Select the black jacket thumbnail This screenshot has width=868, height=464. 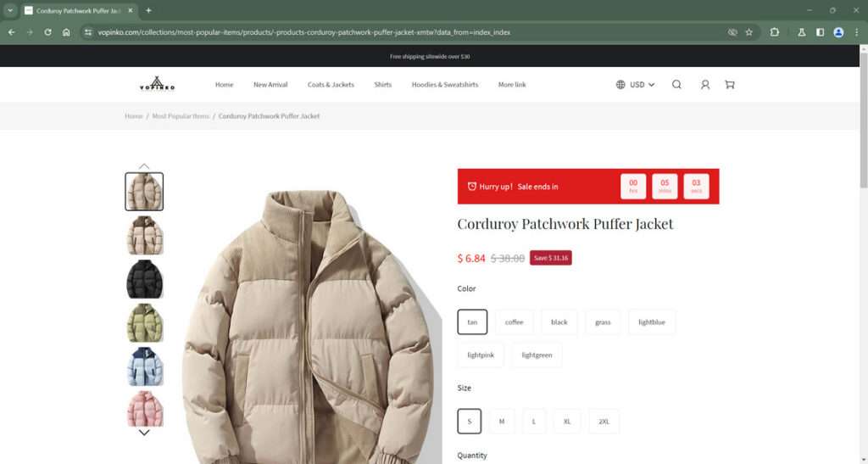coord(144,279)
